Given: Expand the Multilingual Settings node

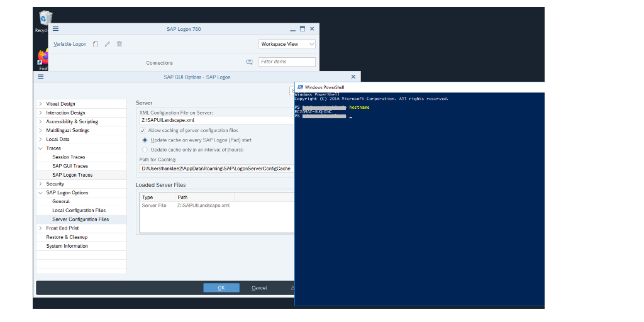Looking at the screenshot, I should click(40, 130).
